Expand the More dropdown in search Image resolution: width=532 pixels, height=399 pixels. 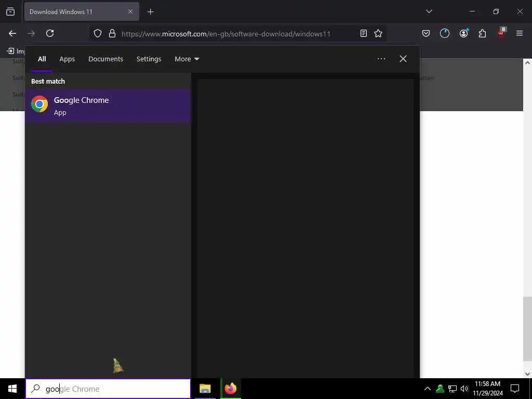[187, 59]
